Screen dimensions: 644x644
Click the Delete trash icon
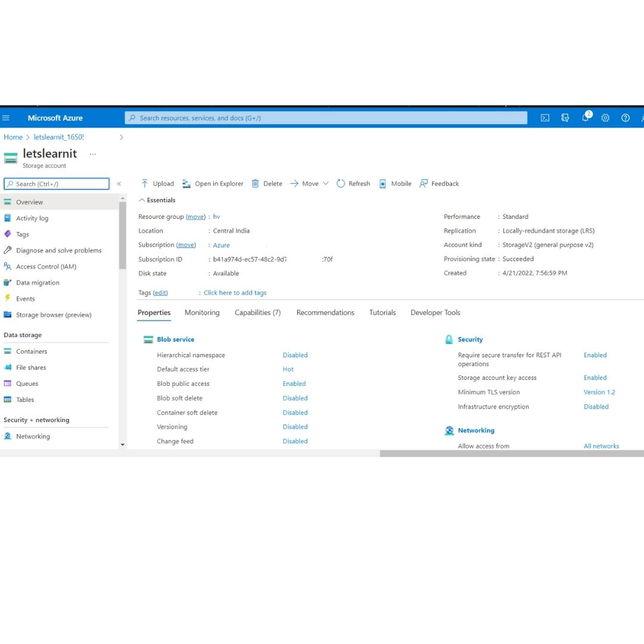255,184
